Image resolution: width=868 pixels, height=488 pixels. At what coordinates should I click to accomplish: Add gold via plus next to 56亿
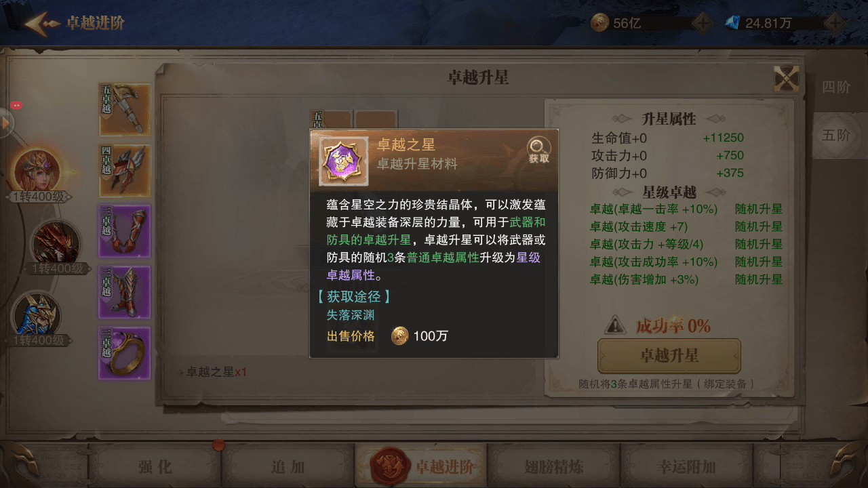[x=702, y=23]
